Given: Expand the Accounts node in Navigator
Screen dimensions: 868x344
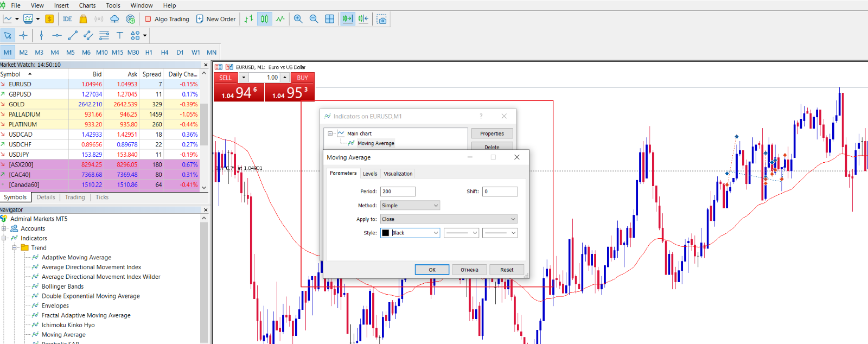Looking at the screenshot, I should (4, 228).
